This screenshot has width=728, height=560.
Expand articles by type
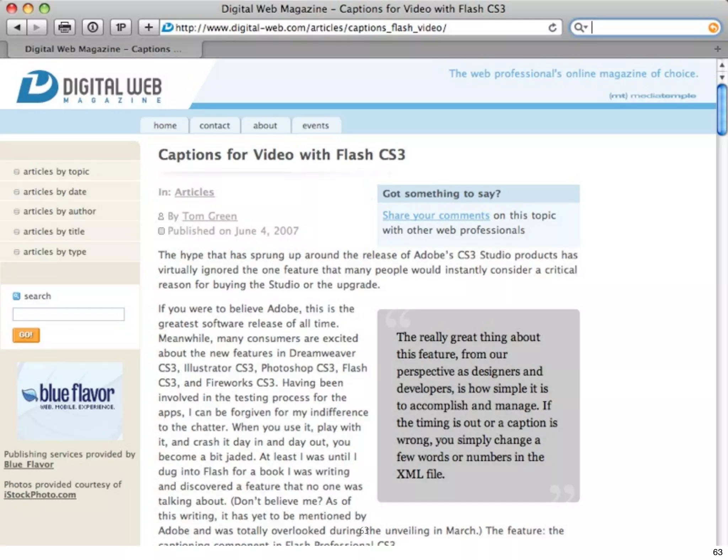click(x=54, y=252)
